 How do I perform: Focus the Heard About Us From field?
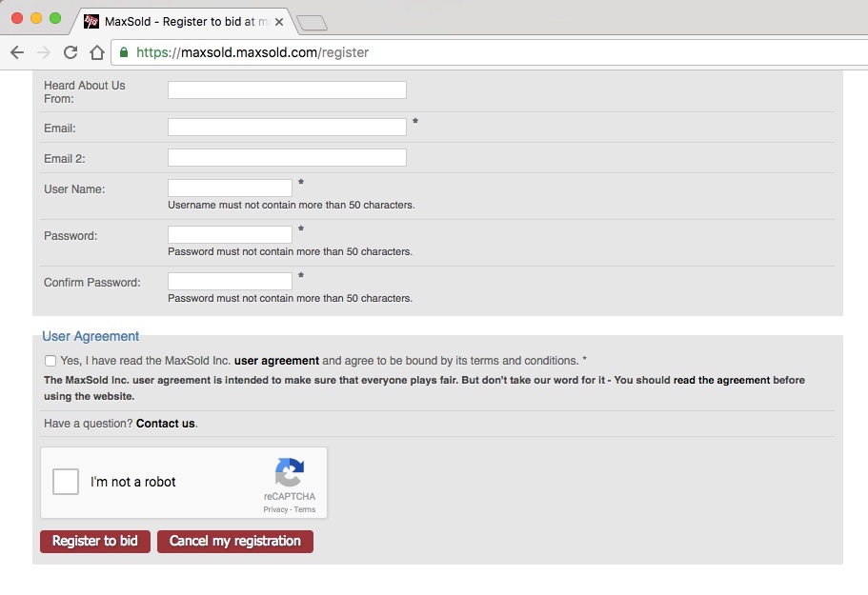pyautogui.click(x=288, y=90)
